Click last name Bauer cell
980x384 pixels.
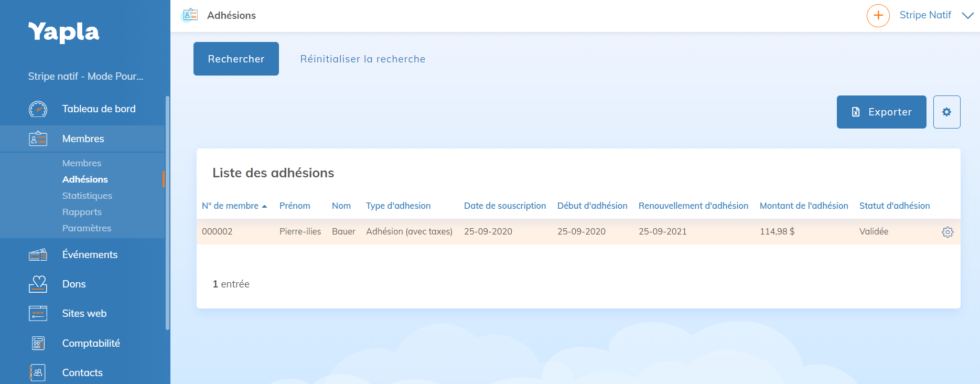[343, 231]
